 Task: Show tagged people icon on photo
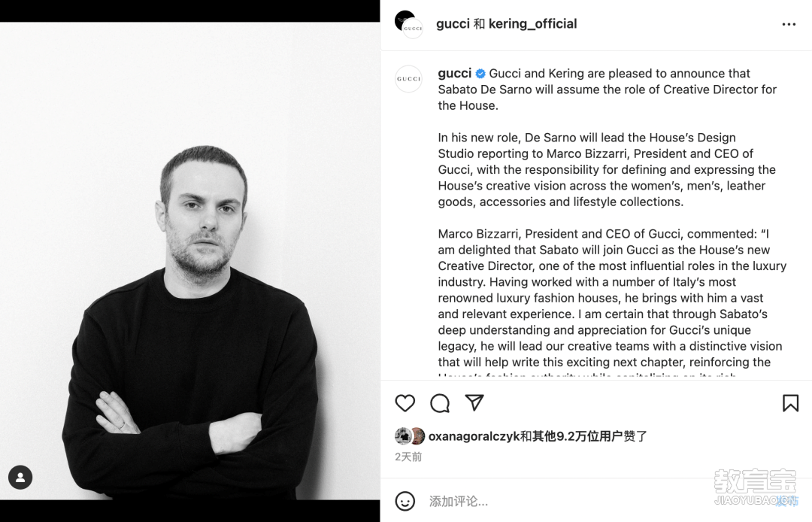coord(20,478)
